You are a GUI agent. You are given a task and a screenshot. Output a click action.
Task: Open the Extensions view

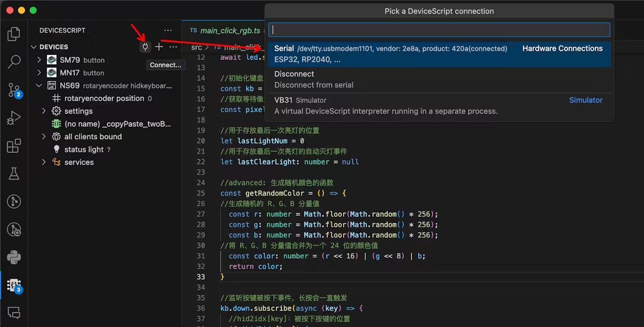14,145
